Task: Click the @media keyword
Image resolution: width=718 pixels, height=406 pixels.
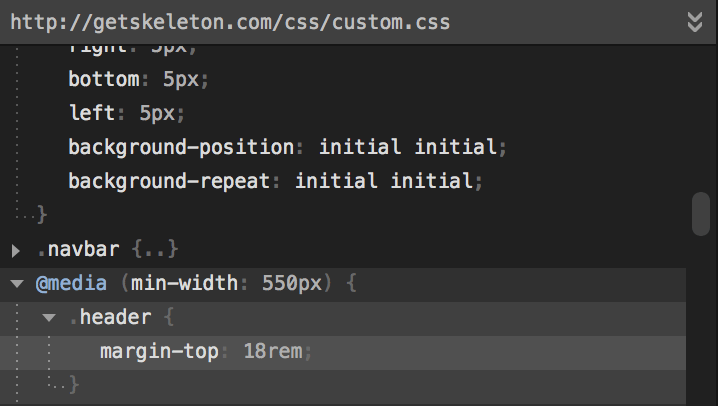Action: (71, 283)
